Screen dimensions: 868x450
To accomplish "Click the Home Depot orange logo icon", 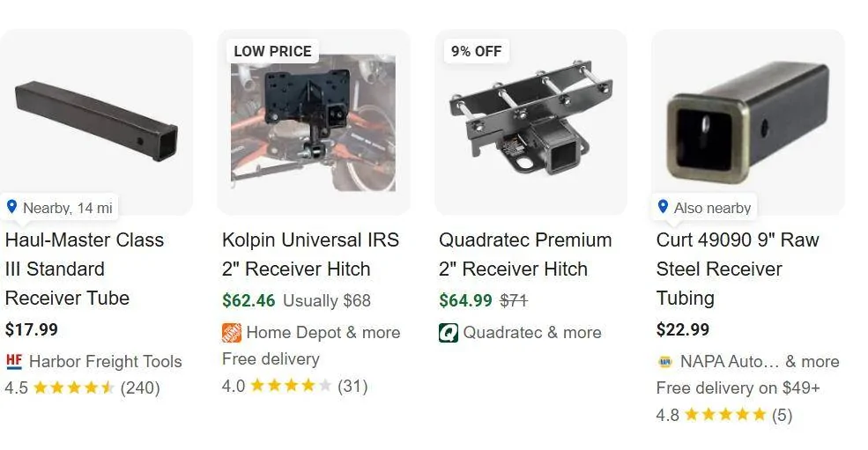I will pos(232,333).
